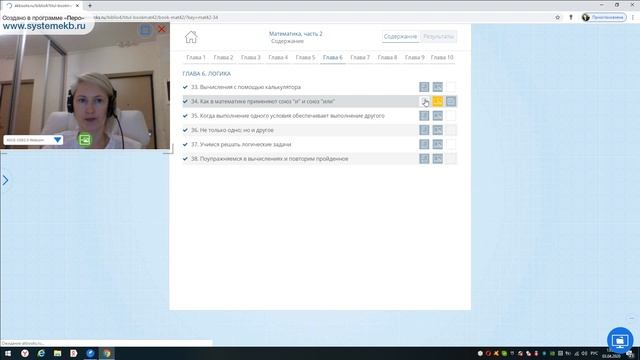Open lesson 34 about союз "и" и "или"
The height and width of the screenshot is (360, 640).
(263, 101)
